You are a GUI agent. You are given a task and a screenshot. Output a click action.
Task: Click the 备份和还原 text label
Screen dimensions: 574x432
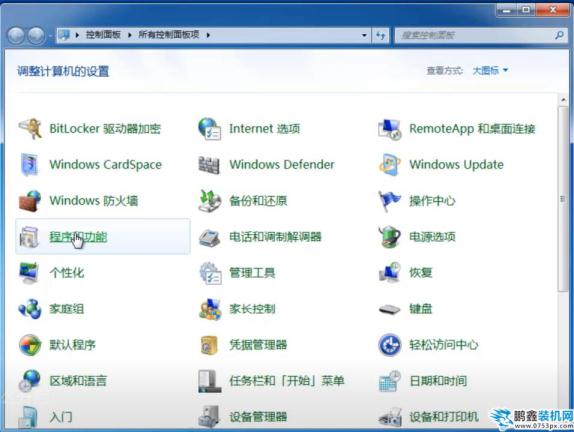coord(258,201)
